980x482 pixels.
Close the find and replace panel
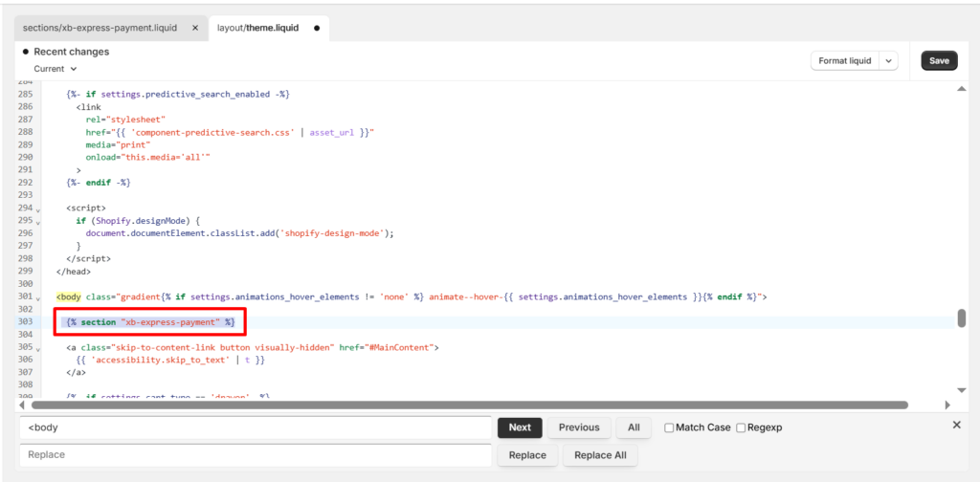(957, 425)
